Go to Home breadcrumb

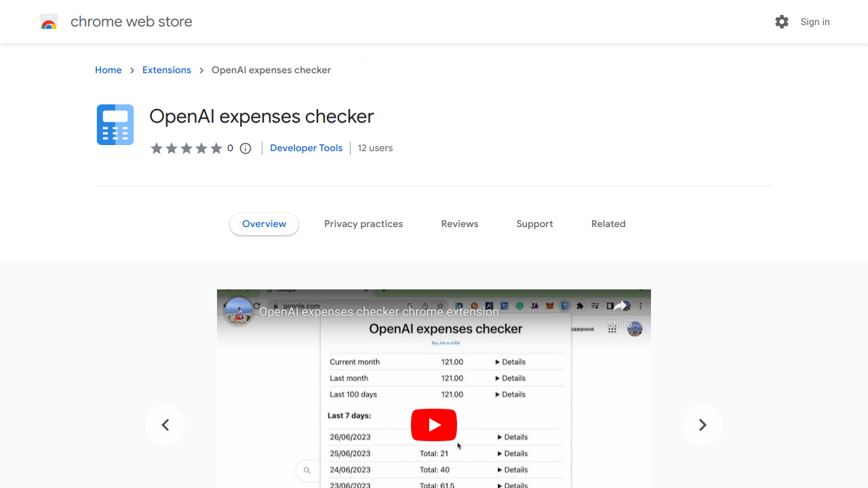click(x=108, y=70)
